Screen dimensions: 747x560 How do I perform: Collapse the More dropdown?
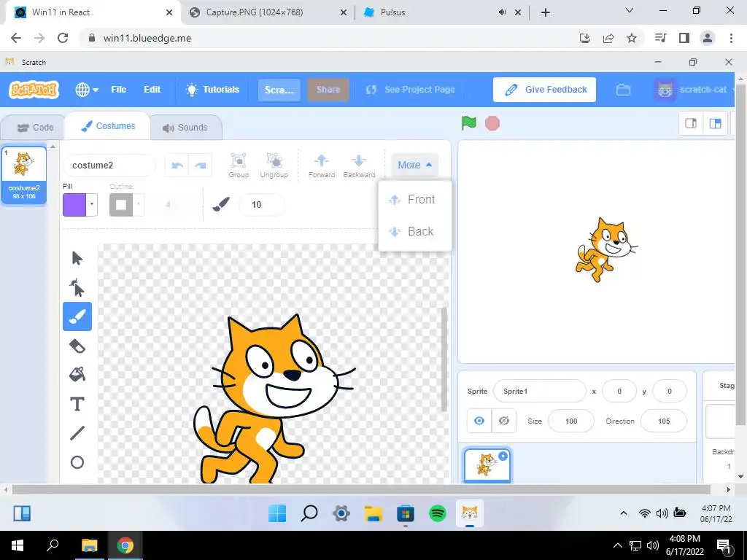pyautogui.click(x=414, y=165)
